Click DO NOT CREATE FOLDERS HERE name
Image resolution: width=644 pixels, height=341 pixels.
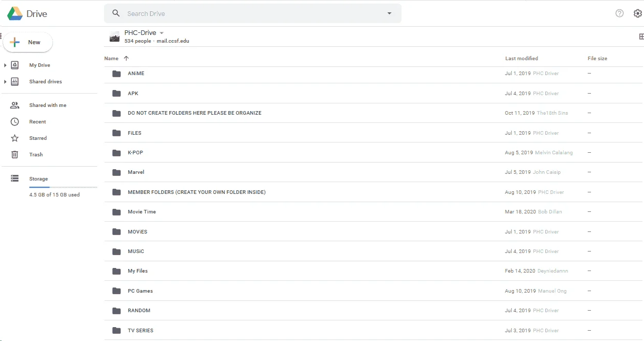click(195, 113)
